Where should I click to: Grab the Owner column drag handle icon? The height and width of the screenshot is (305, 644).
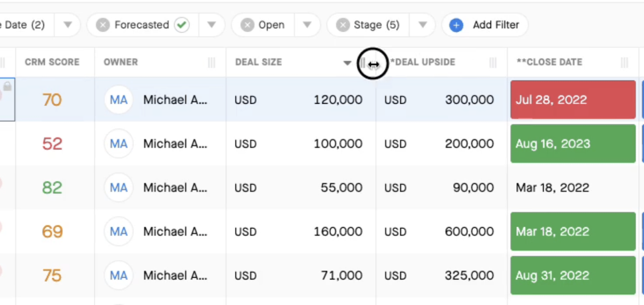pos(212,63)
